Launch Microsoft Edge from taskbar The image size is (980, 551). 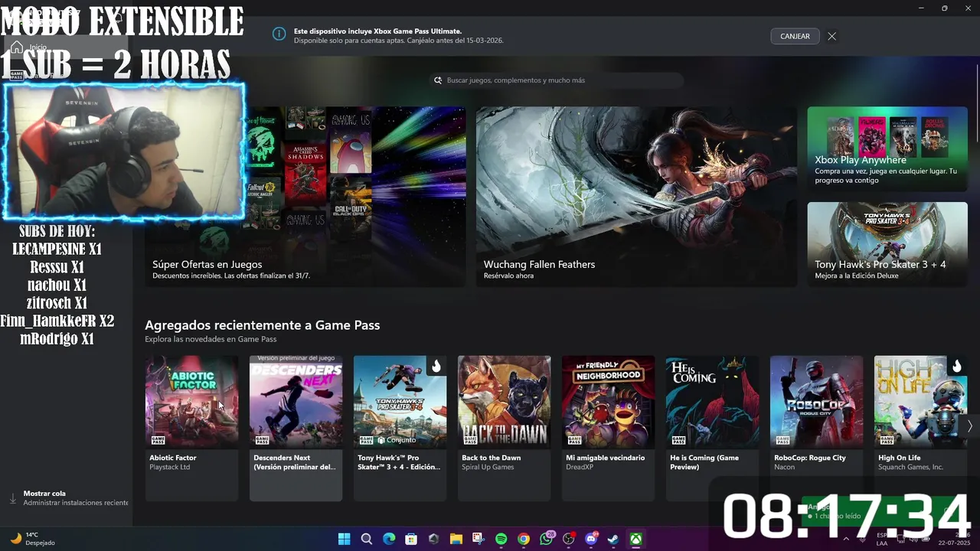click(389, 539)
